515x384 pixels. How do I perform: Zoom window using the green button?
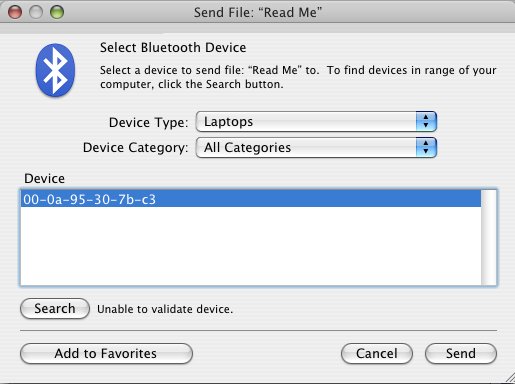57,12
